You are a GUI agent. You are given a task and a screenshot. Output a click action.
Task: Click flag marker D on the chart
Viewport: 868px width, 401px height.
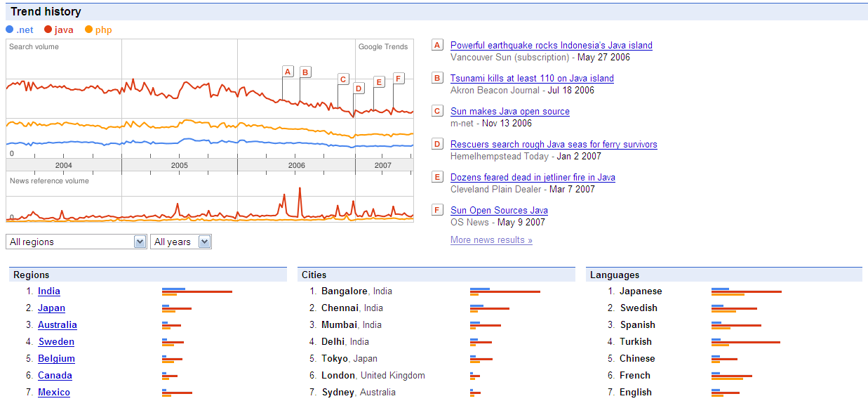(359, 88)
